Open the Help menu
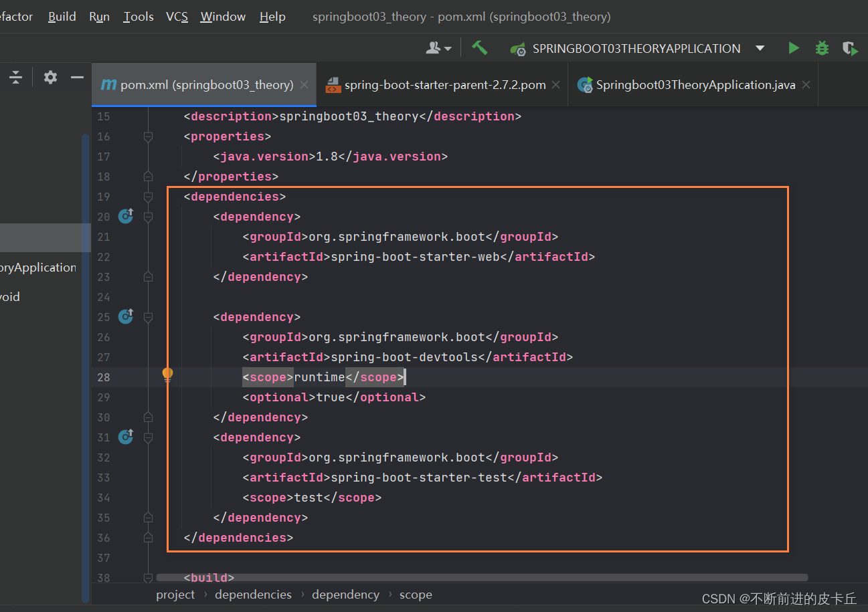Screen dimensions: 868x612 tap(272, 17)
